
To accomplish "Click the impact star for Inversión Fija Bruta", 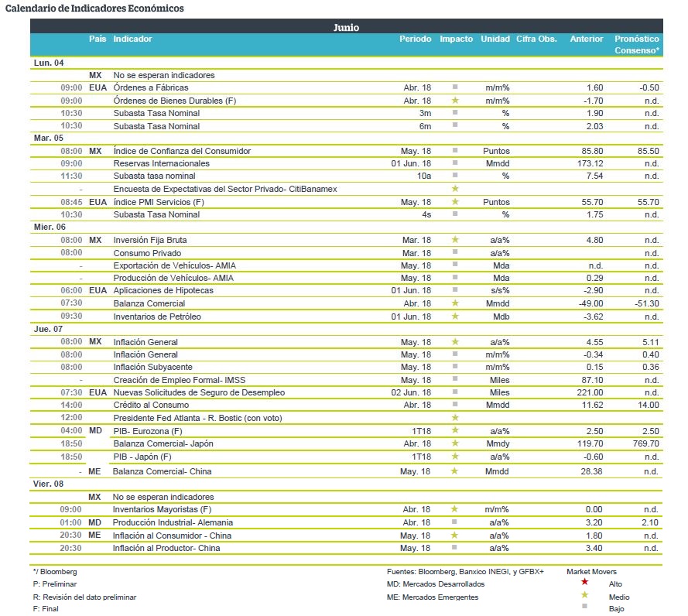I will (455, 239).
